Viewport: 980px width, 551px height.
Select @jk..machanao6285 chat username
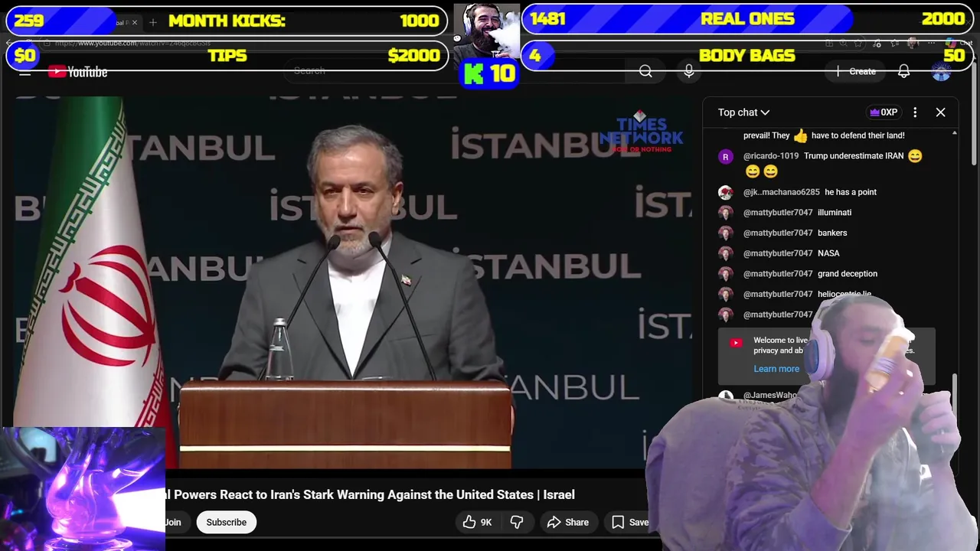click(x=781, y=192)
